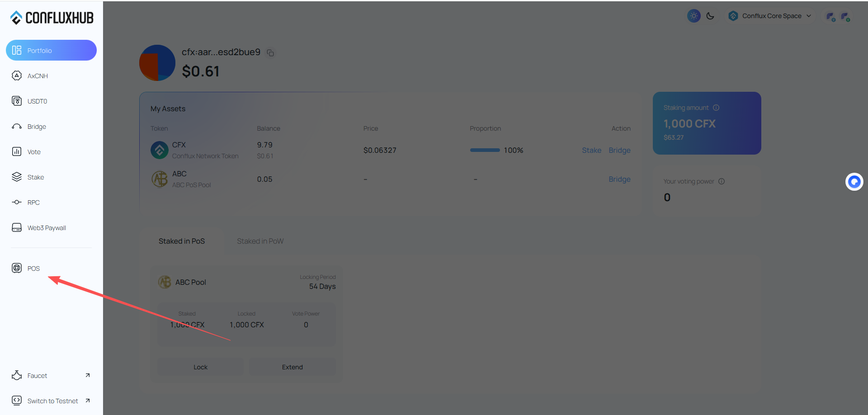Click the Stake link for CFX
The height and width of the screenshot is (415, 868).
[x=591, y=150]
